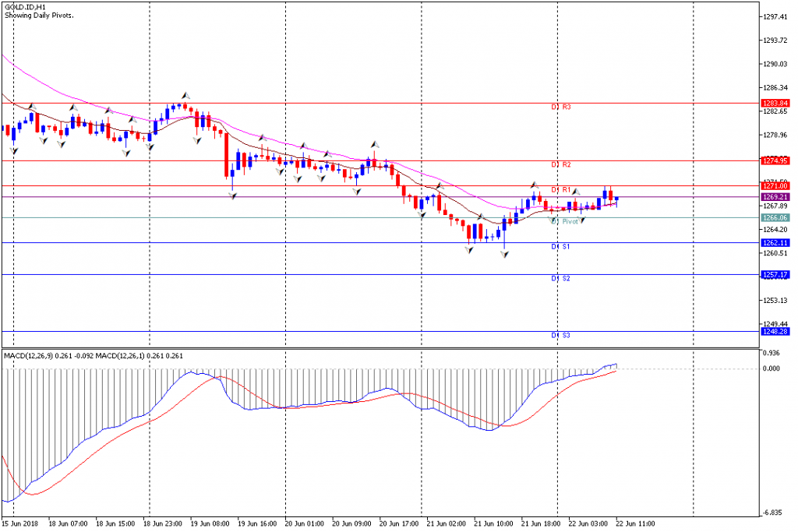The height and width of the screenshot is (532, 798).
Task: Click the GOLD.ID,H1 chart title
Action: 23,7
